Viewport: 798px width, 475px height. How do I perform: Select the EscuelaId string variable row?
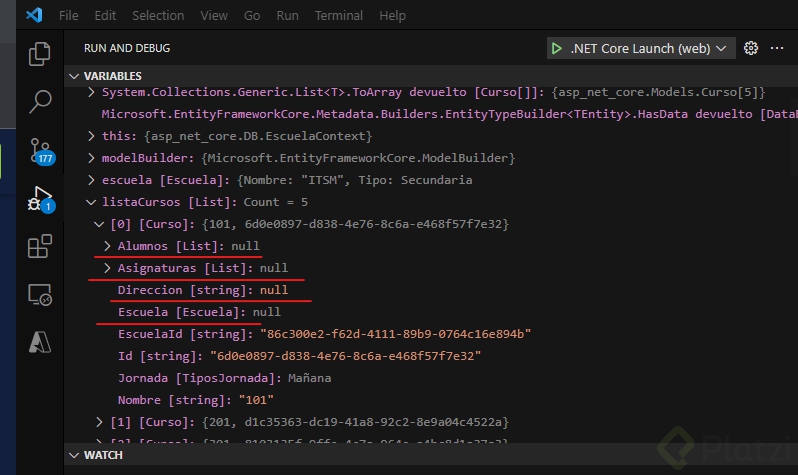[x=324, y=334]
